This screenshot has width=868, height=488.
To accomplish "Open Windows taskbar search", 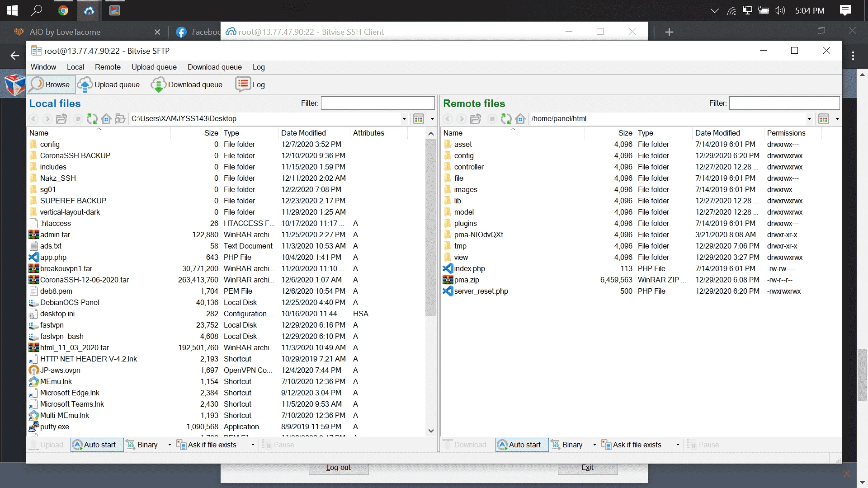I will [37, 10].
